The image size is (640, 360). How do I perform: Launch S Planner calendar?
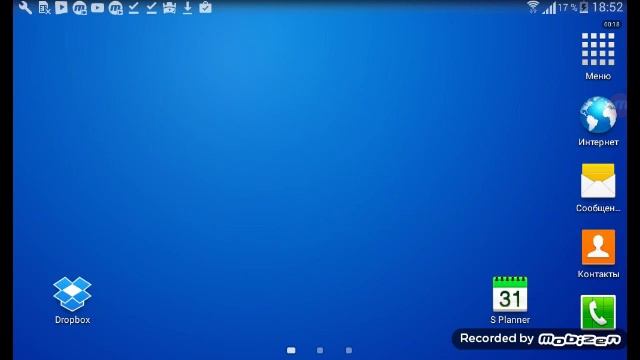click(510, 294)
